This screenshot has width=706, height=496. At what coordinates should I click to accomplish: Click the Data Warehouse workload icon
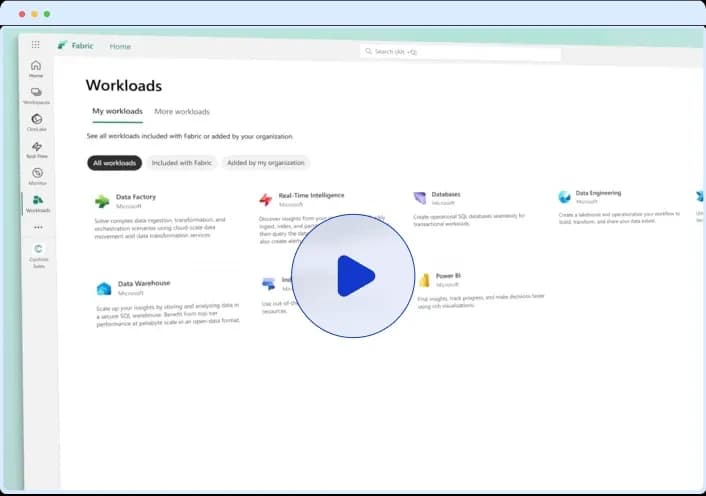pyautogui.click(x=104, y=289)
